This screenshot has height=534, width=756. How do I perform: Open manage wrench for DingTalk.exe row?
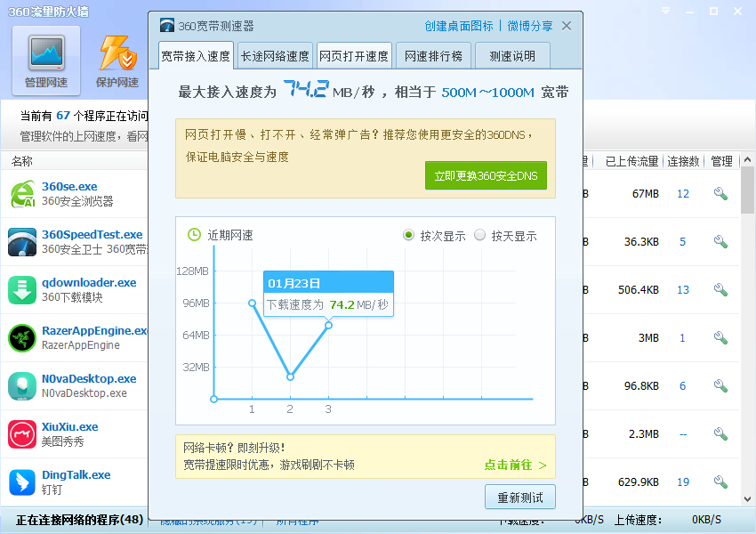pos(720,481)
